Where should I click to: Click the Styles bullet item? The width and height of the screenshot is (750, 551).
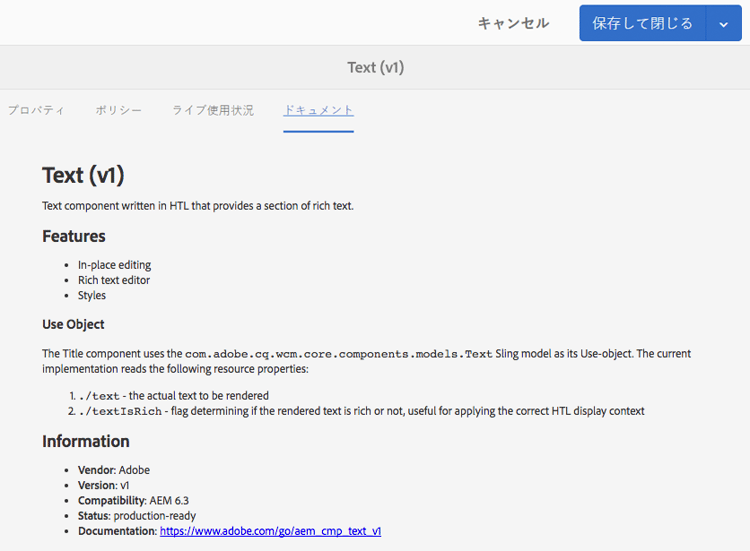(92, 295)
